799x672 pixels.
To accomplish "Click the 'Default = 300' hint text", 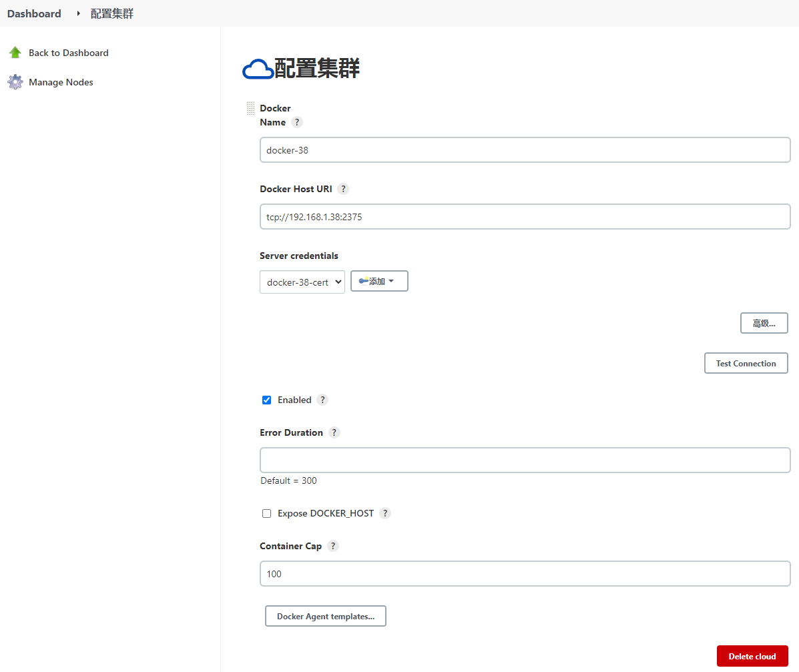I will coord(288,480).
